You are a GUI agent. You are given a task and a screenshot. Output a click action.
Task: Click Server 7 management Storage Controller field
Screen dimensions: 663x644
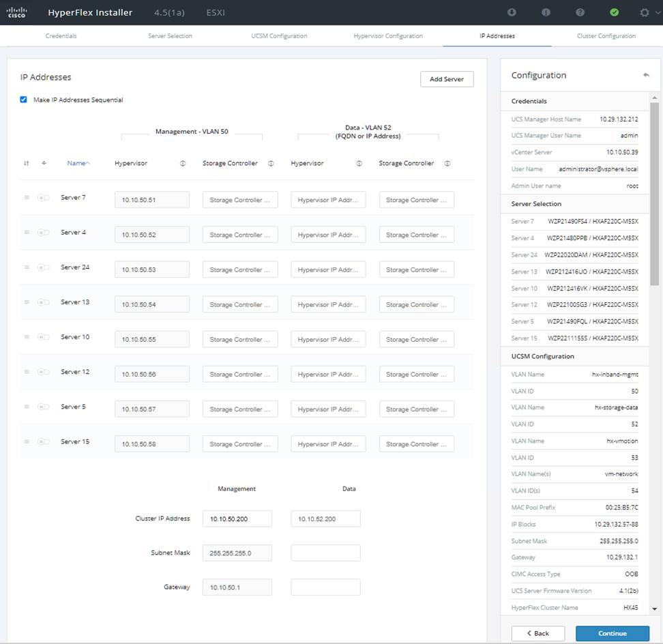click(x=240, y=200)
